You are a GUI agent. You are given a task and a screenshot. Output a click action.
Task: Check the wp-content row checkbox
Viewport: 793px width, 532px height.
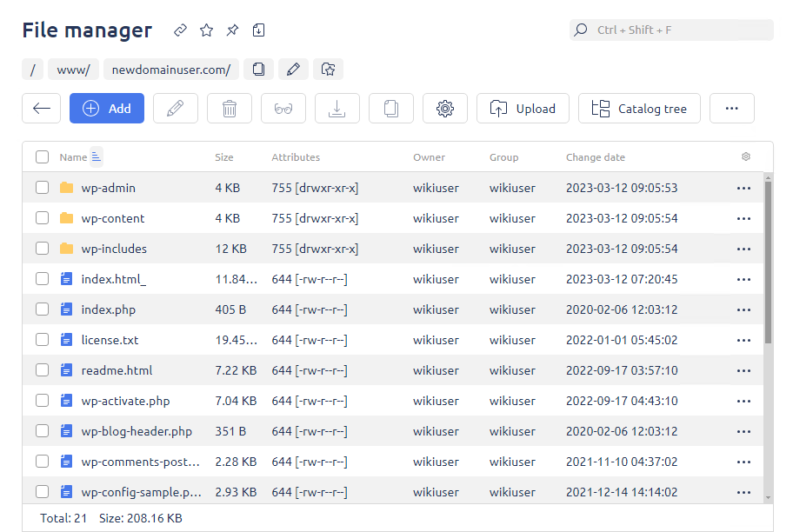(42, 218)
